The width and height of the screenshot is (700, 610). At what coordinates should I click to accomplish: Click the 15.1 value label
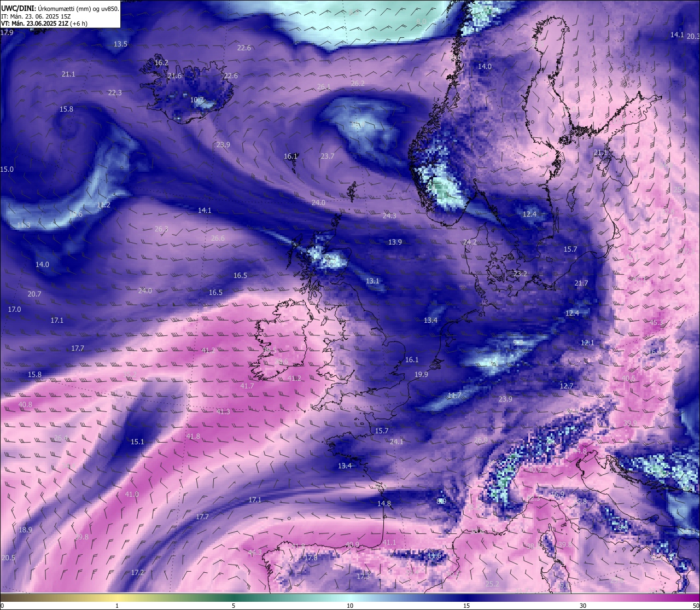click(x=137, y=442)
